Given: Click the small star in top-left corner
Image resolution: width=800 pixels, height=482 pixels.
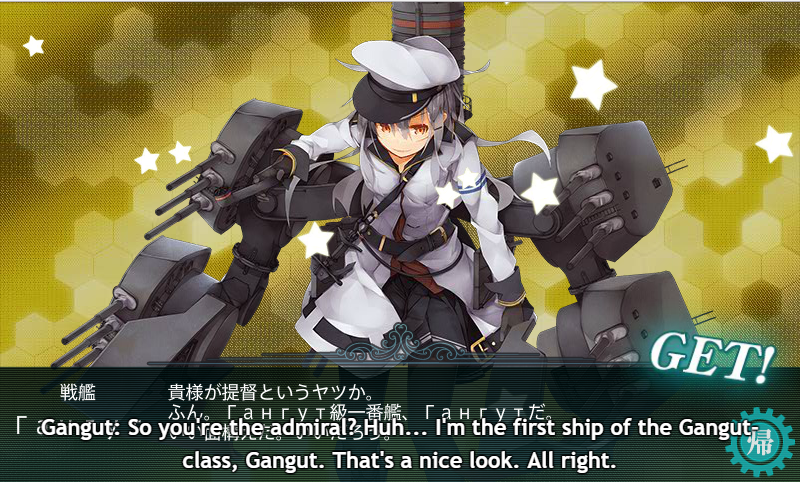Looking at the screenshot, I should [x=33, y=45].
